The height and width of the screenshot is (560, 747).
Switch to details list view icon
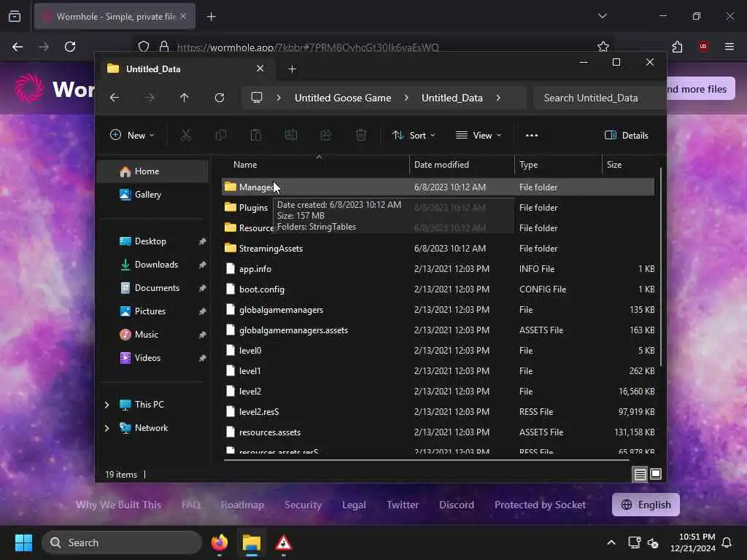pyautogui.click(x=640, y=474)
